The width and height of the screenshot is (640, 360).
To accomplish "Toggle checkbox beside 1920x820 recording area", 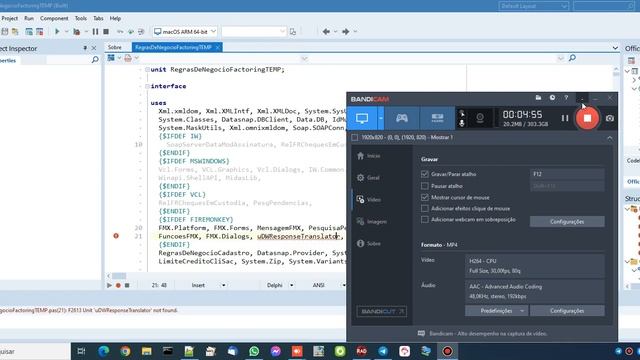I will (x=355, y=138).
